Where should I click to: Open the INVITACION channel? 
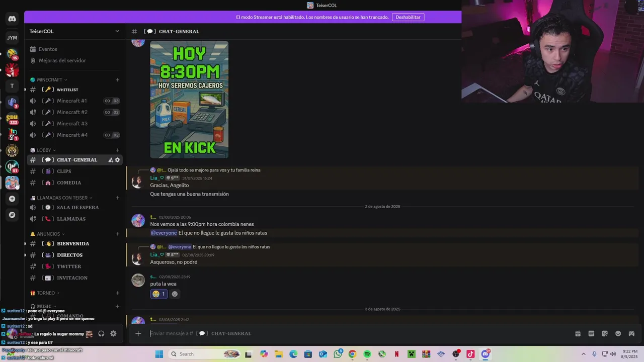point(74,278)
